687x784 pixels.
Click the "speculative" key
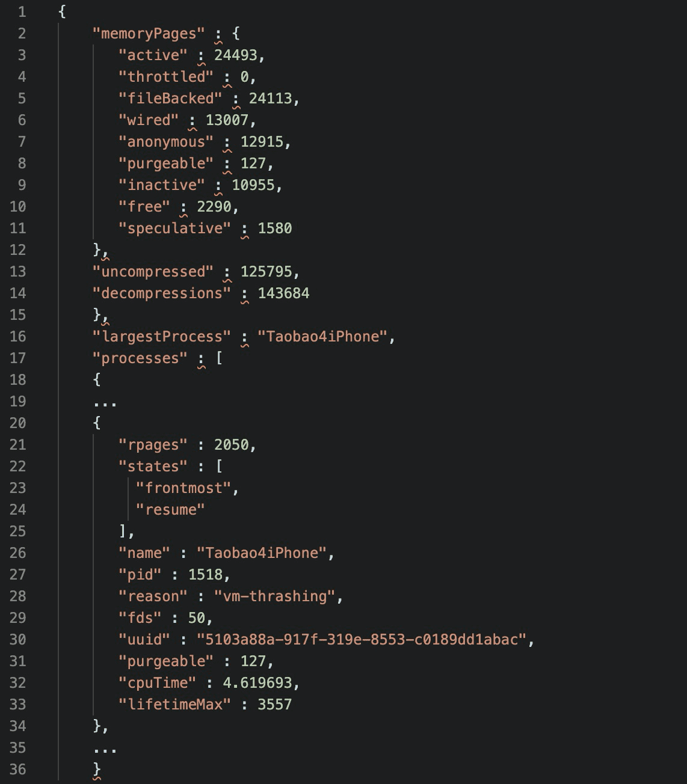[174, 228]
